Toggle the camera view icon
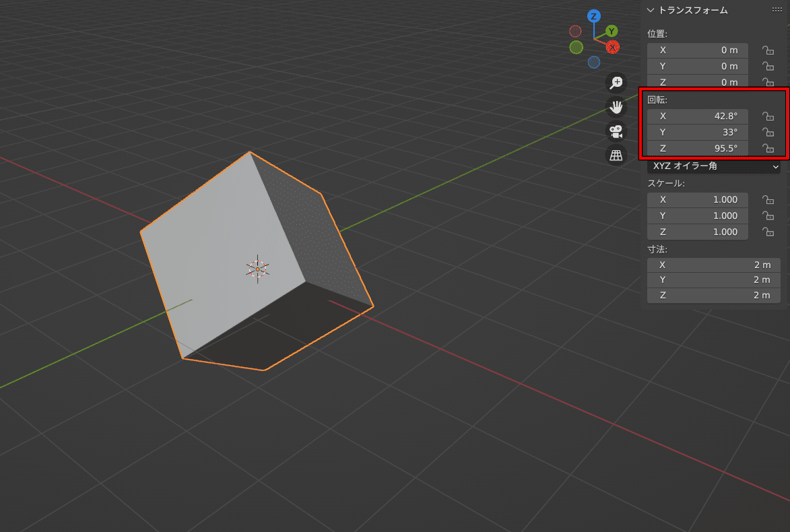This screenshot has width=790, height=532. click(616, 131)
